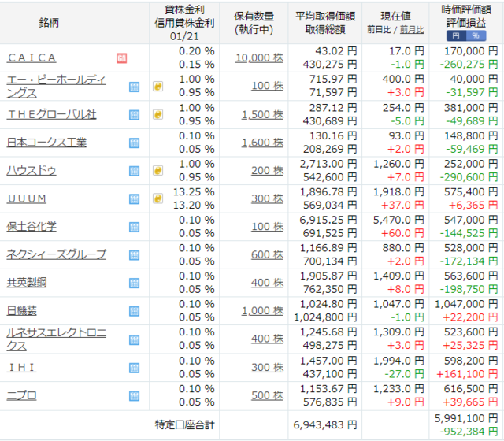Open calendar icon for エー・ピーホールディングス
This screenshot has height=441, width=504.
click(135, 87)
